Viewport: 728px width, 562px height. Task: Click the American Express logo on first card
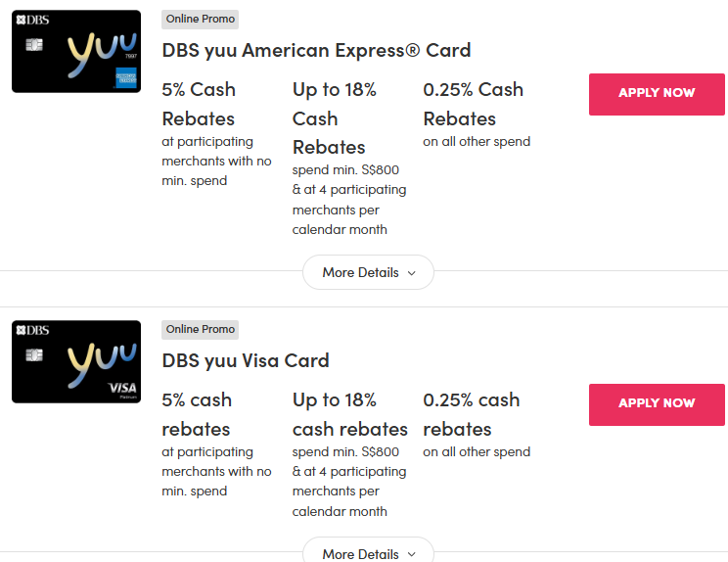tap(125, 78)
